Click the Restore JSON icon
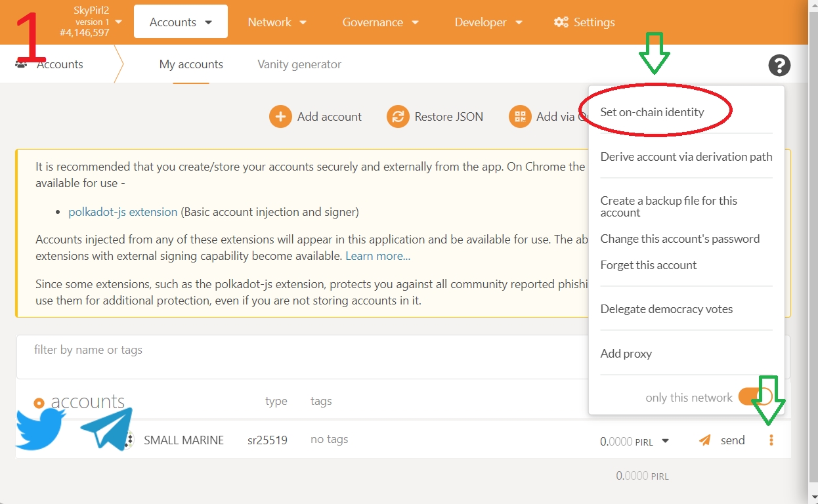Screen dimensions: 818x504 [x=397, y=117]
